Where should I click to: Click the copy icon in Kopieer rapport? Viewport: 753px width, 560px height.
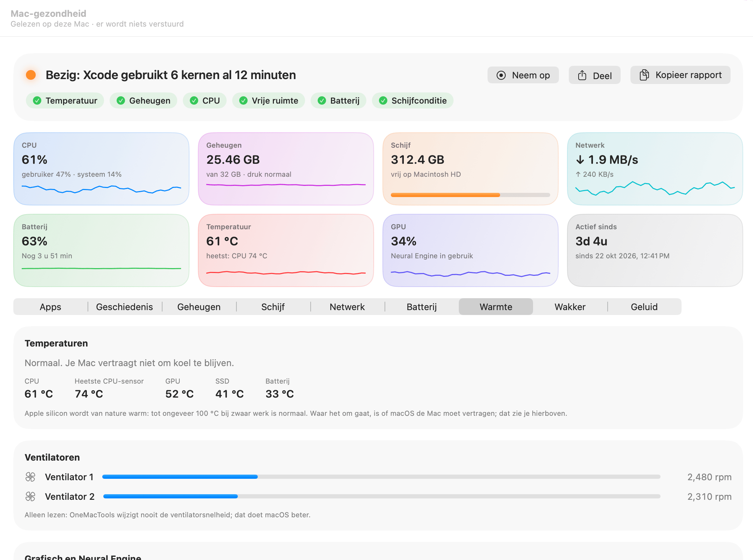[x=644, y=75]
